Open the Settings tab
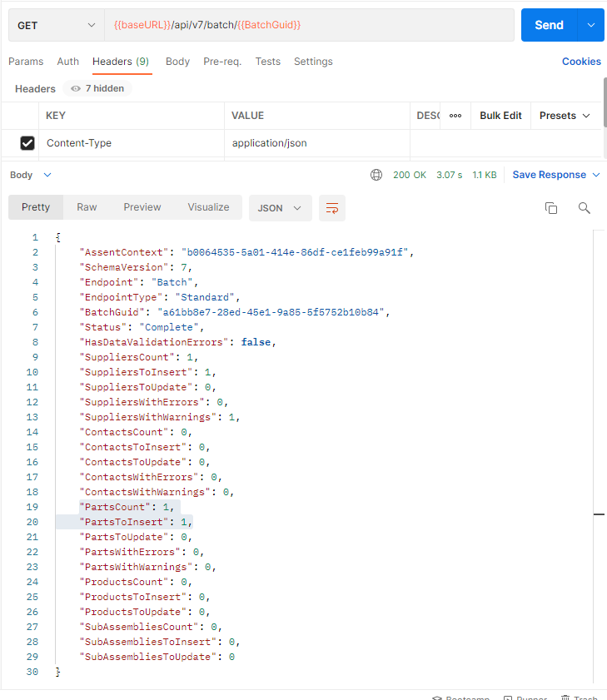The image size is (607, 700). [313, 62]
